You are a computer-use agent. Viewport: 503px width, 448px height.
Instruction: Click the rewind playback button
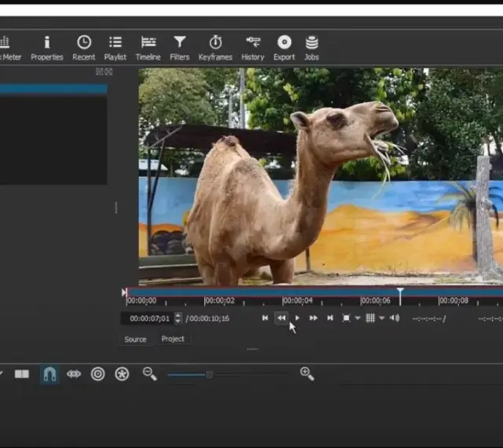281,318
